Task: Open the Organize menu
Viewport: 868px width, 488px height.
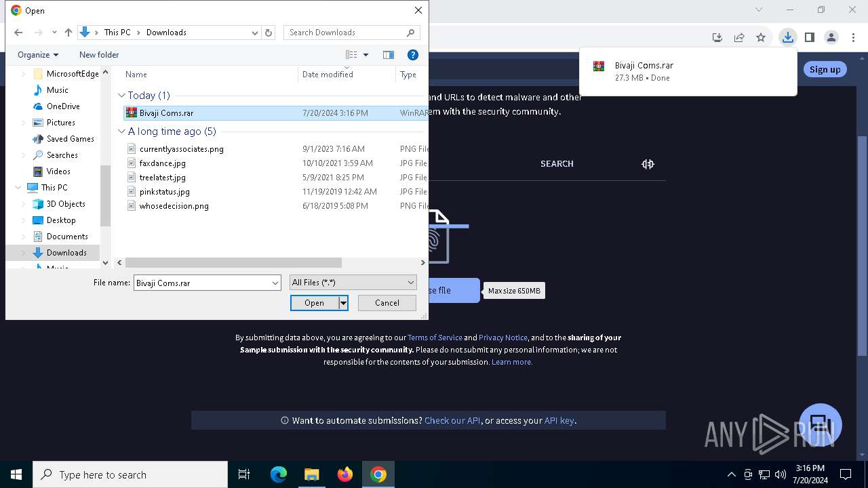Action: point(38,55)
